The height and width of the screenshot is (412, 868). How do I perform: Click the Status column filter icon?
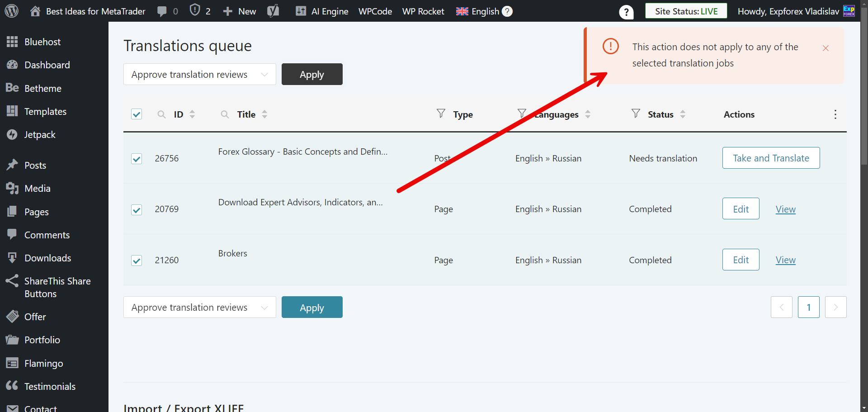click(636, 114)
